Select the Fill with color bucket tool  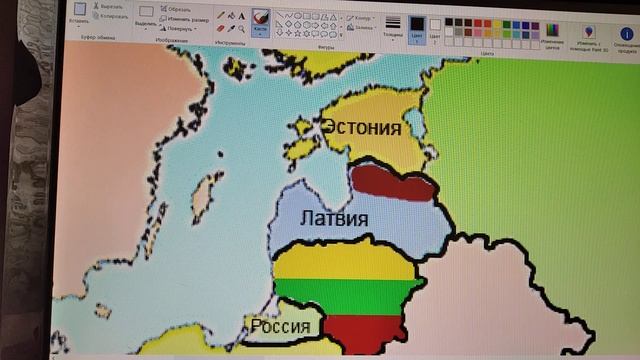click(x=231, y=16)
